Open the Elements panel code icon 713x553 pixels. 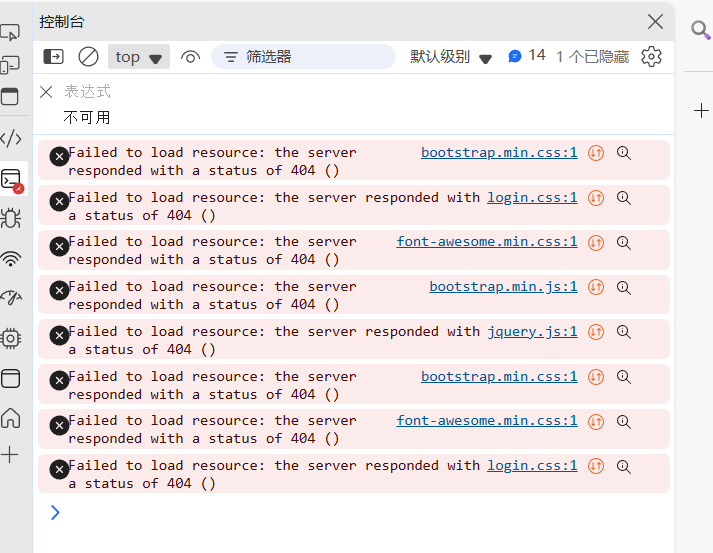[x=10, y=138]
